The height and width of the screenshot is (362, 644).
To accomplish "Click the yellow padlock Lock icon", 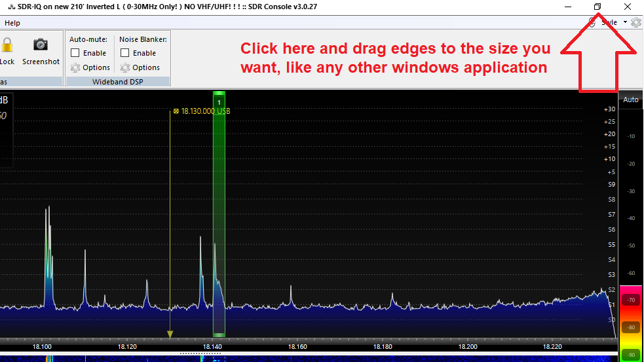I will (x=7, y=45).
